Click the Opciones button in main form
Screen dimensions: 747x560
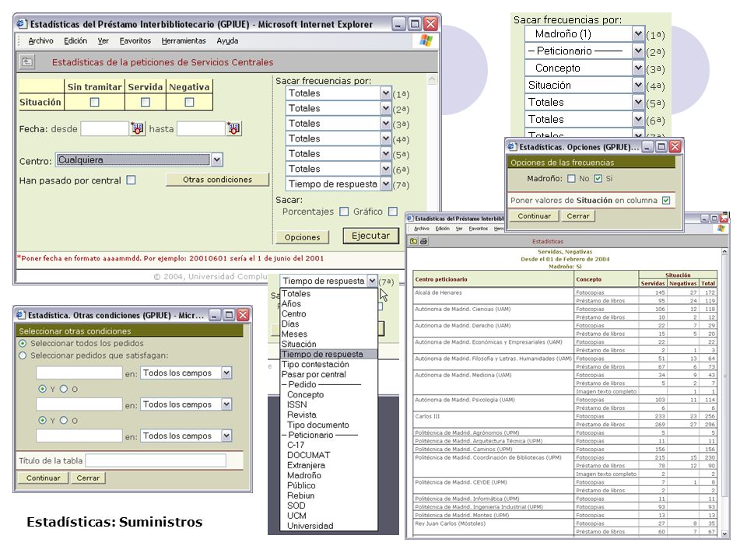pyautogui.click(x=302, y=237)
